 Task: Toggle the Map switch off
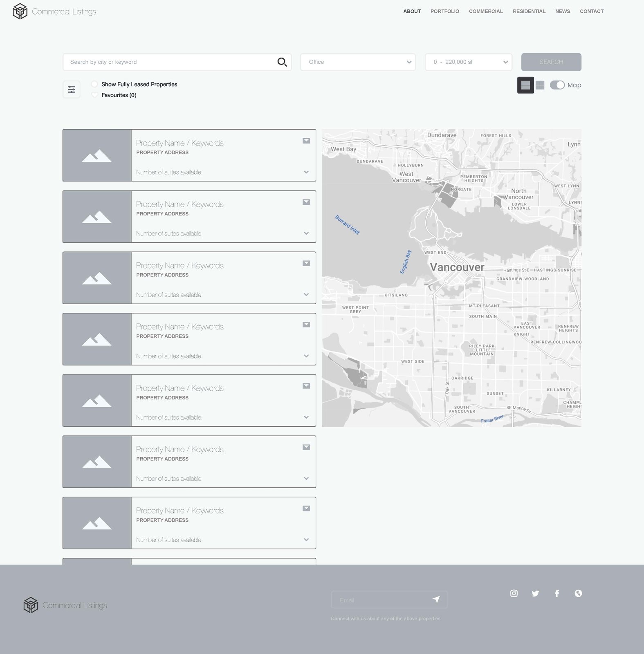557,85
